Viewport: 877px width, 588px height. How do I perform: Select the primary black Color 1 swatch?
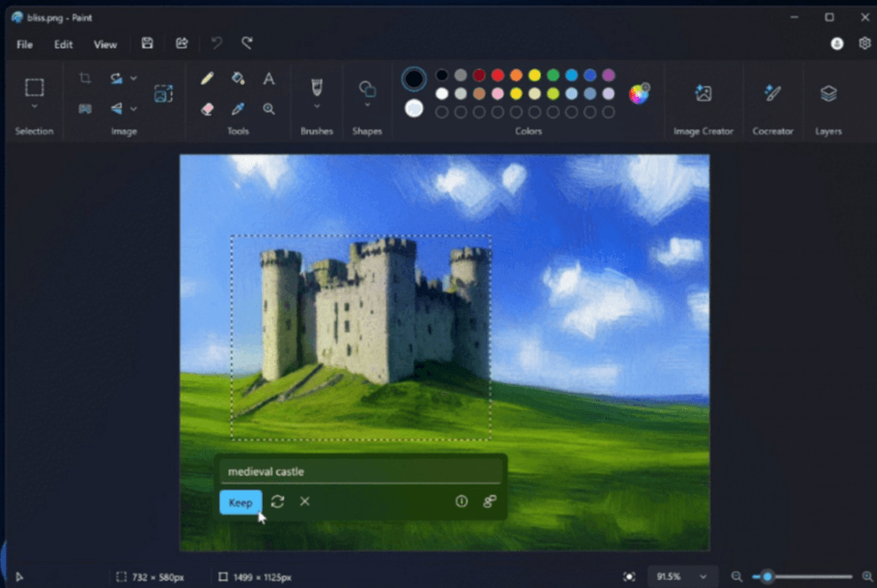(414, 79)
